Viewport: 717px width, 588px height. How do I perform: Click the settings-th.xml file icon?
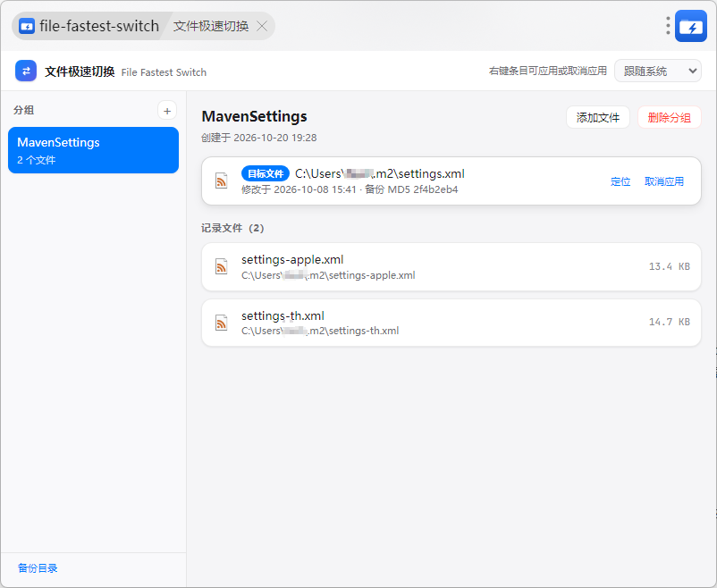[222, 323]
